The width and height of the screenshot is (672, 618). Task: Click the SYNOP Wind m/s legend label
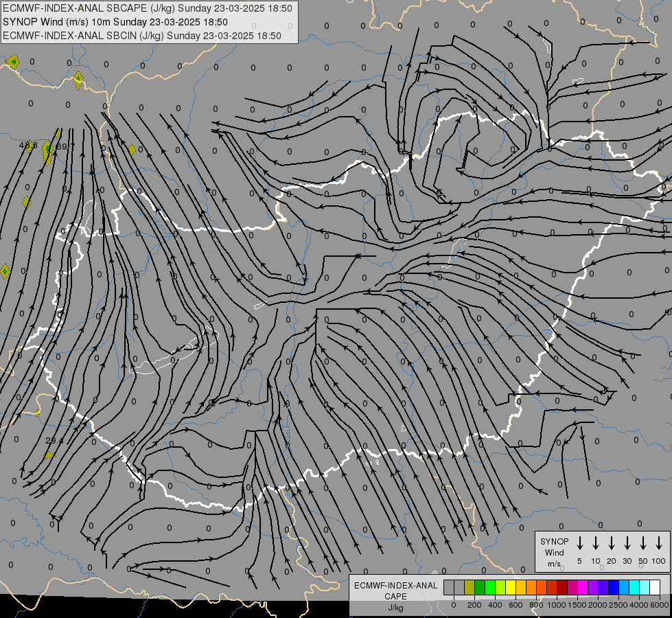pyautogui.click(x=554, y=552)
